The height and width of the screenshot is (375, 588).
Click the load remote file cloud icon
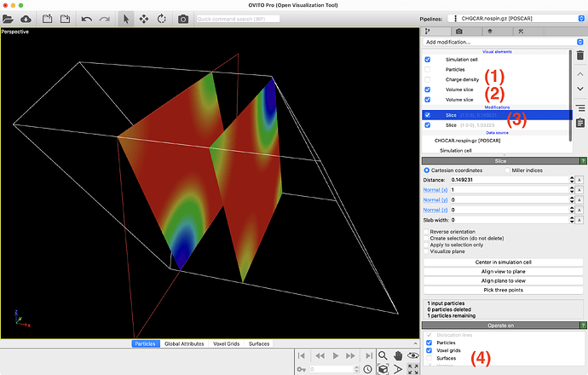pyautogui.click(x=26, y=19)
